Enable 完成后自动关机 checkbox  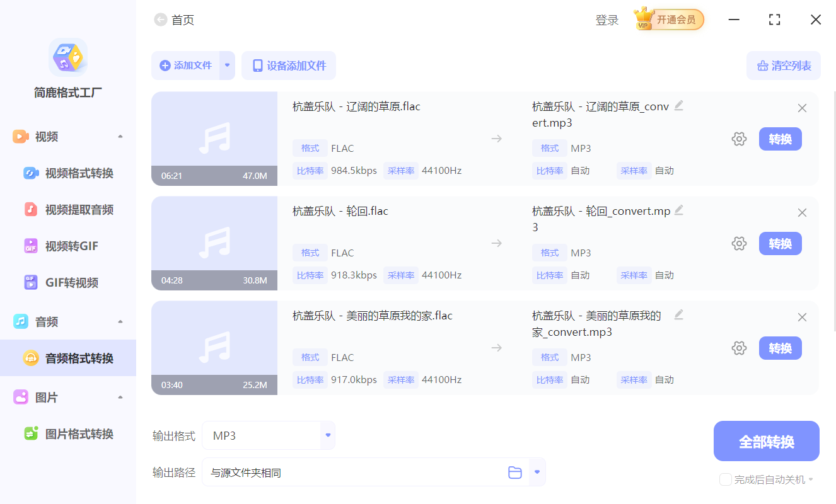click(726, 479)
